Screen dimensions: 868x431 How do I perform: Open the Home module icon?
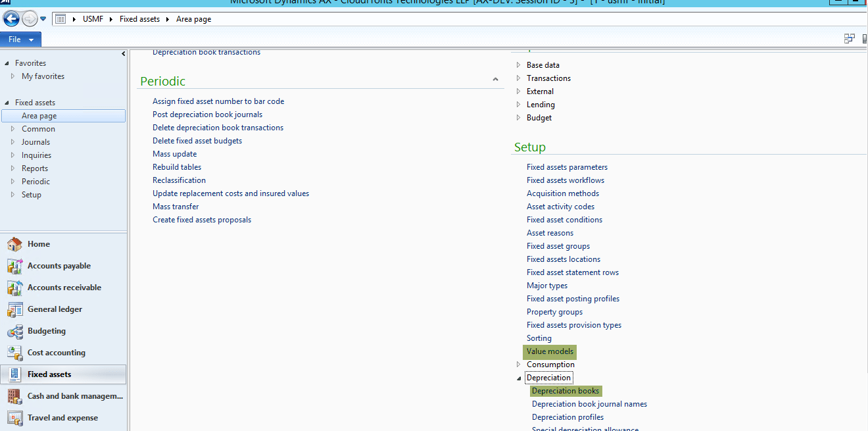click(14, 244)
